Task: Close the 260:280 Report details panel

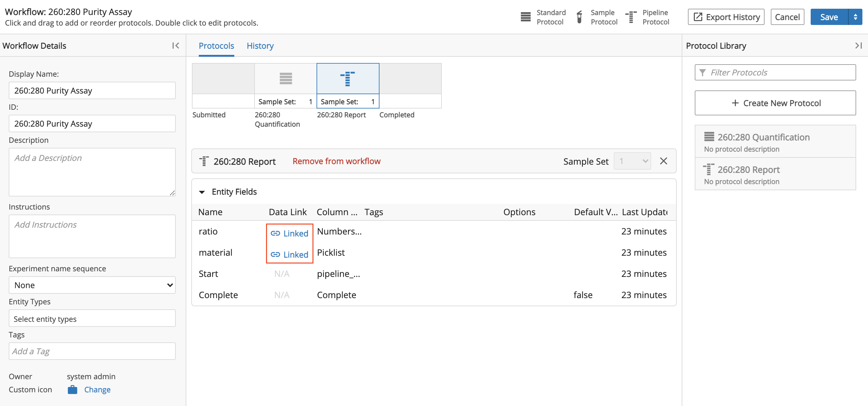Action: [x=663, y=161]
